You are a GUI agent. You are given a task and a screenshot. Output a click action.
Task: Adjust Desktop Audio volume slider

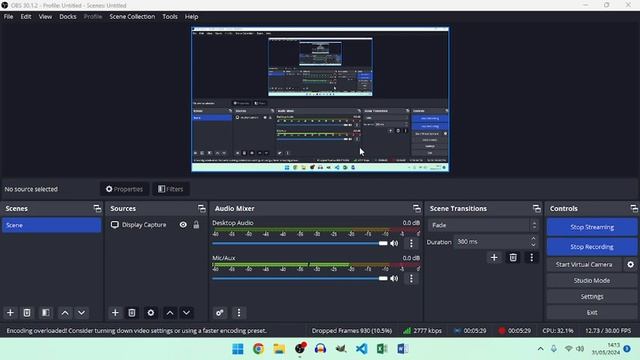[300, 243]
